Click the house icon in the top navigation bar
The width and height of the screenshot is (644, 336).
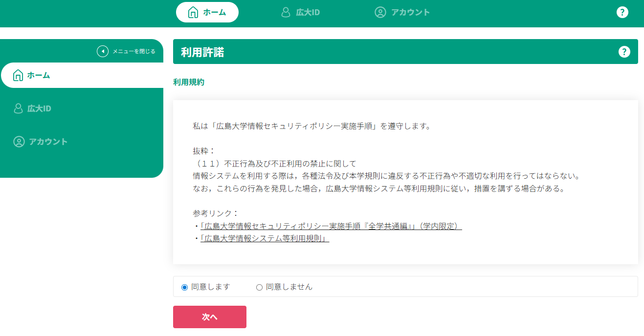coord(193,12)
